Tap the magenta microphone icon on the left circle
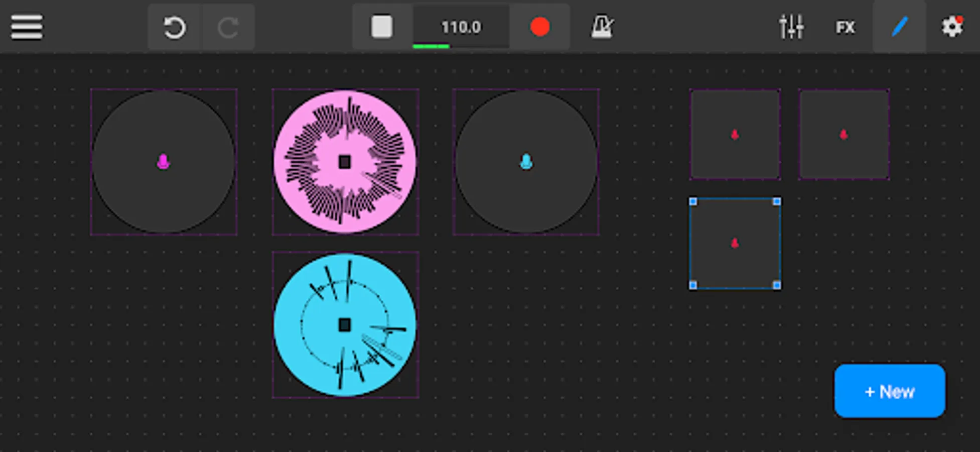The width and height of the screenshot is (980, 452). coord(163,162)
